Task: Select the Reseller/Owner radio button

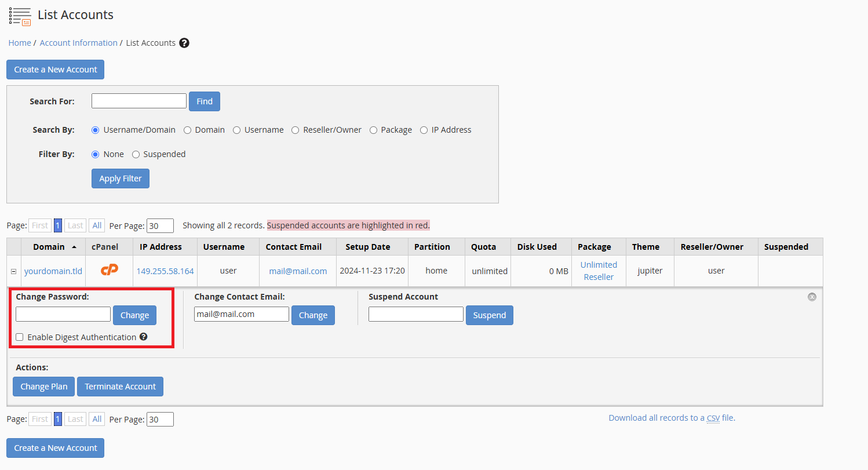Action: click(296, 130)
